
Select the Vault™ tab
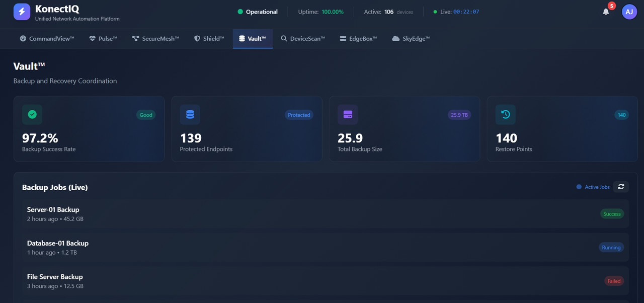point(253,39)
